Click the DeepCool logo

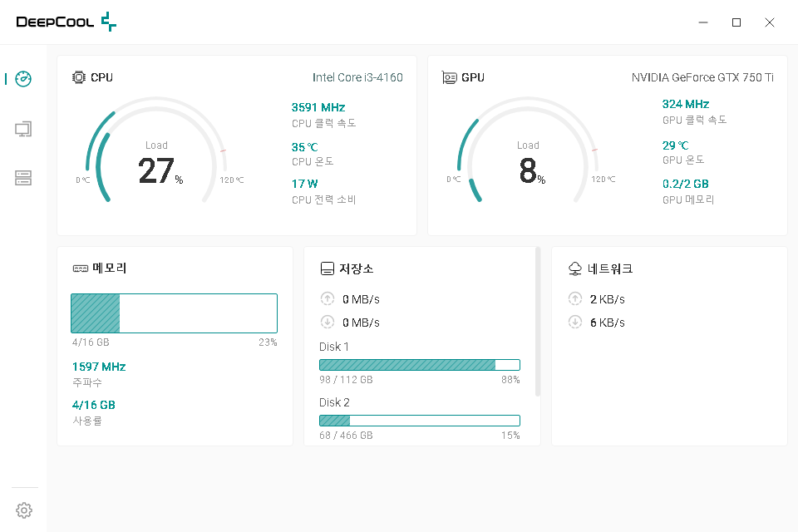point(66,22)
